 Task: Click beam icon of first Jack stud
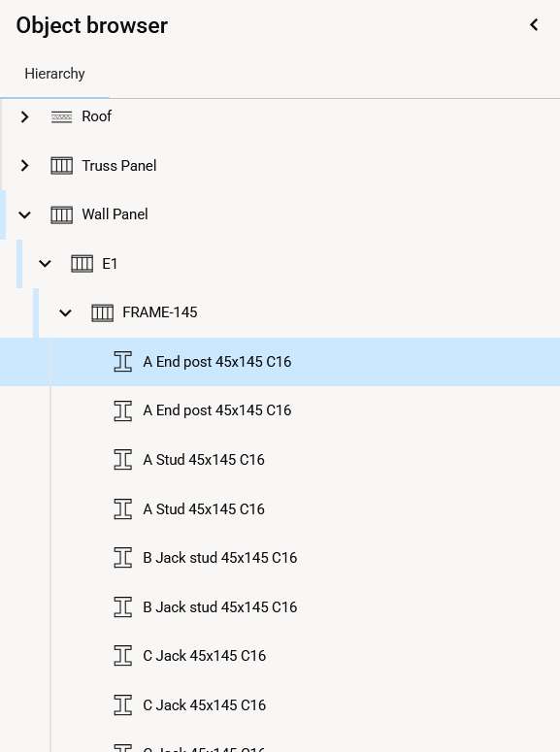pyautogui.click(x=123, y=557)
